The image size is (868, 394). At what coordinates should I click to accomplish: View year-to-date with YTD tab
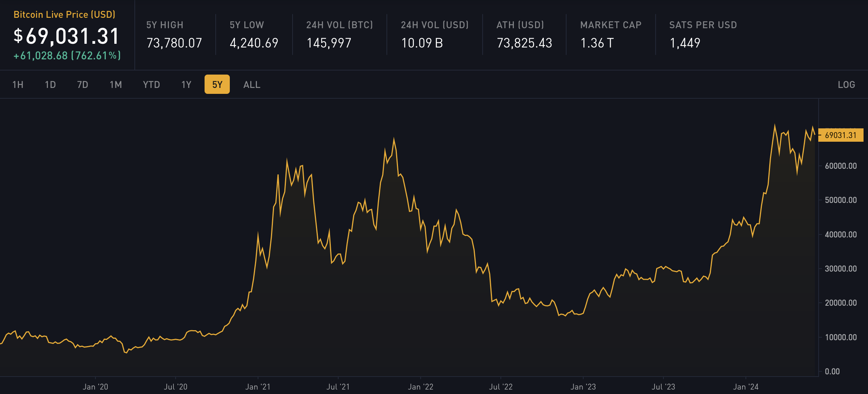pos(151,85)
